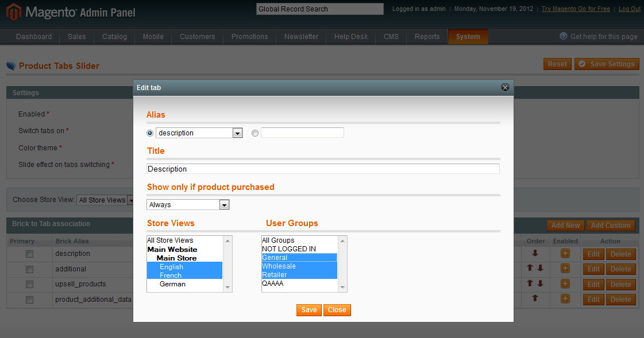This screenshot has width=644, height=338.
Task: Click the move-up arrow in the additional row
Action: tap(531, 269)
